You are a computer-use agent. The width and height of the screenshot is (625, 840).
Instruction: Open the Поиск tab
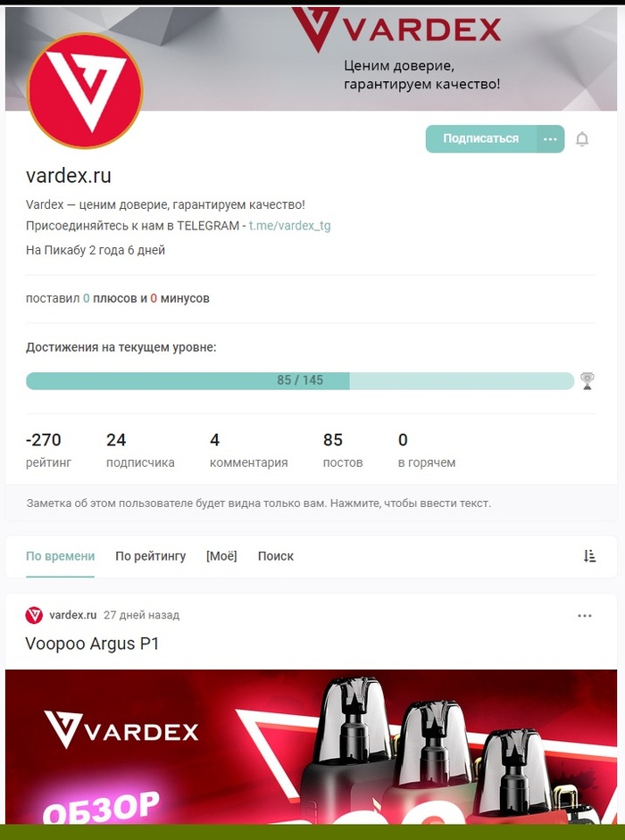pos(276,556)
